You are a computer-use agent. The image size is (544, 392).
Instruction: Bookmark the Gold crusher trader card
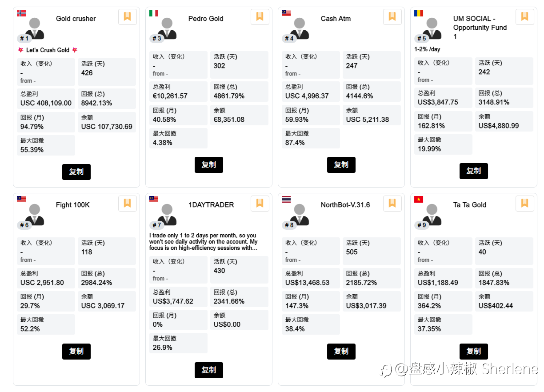[x=127, y=17]
